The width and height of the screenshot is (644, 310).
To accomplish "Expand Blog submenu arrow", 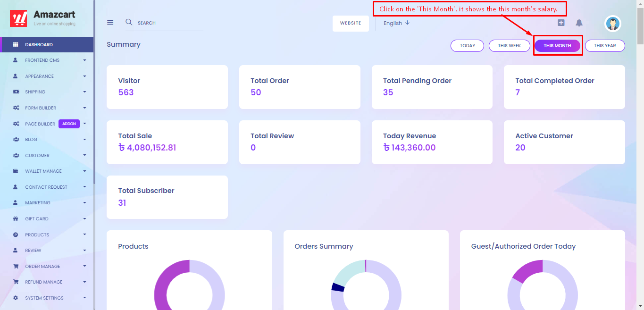I will click(84, 139).
